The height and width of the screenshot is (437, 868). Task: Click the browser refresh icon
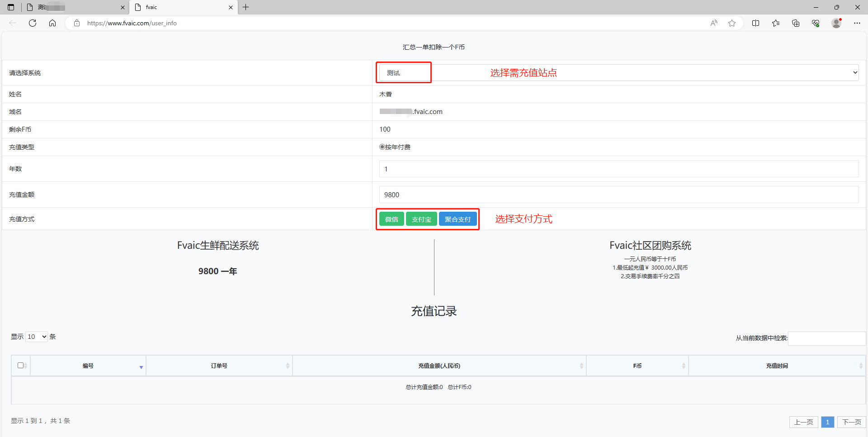[33, 23]
